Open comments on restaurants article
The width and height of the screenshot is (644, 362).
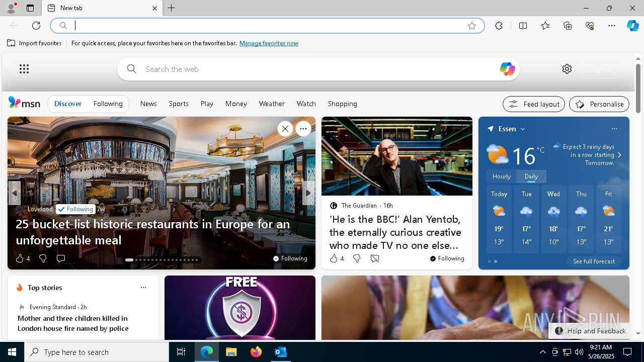pyautogui.click(x=61, y=258)
